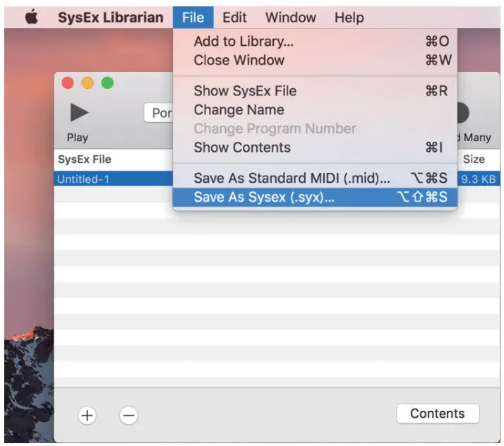The width and height of the screenshot is (504, 446).
Task: Open the SysEx Librarian application menu
Action: click(111, 18)
